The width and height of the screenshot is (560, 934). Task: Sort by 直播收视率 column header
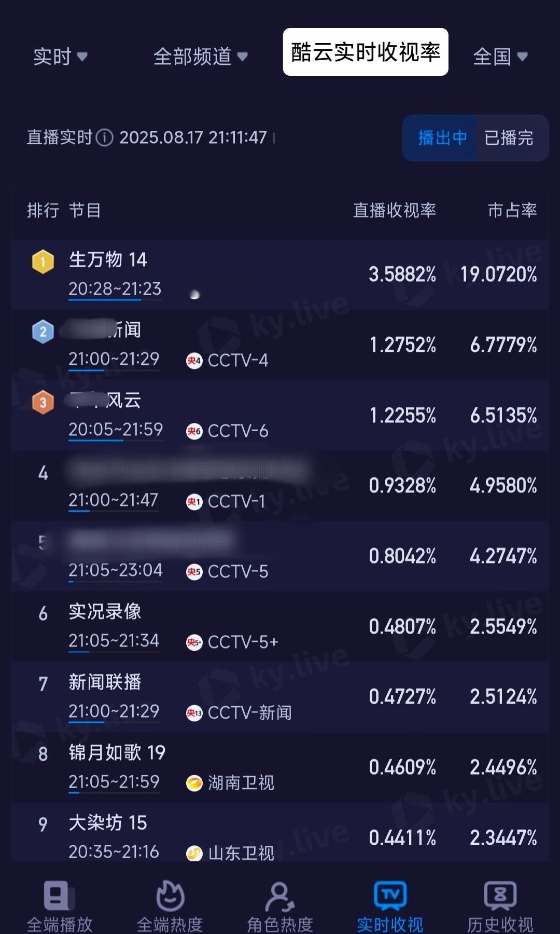(x=395, y=210)
